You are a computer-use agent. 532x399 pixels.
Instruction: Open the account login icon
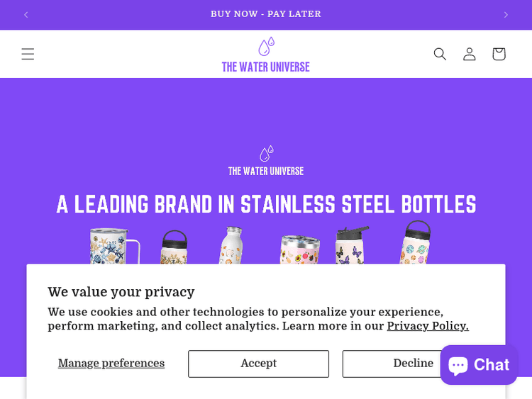point(470,54)
